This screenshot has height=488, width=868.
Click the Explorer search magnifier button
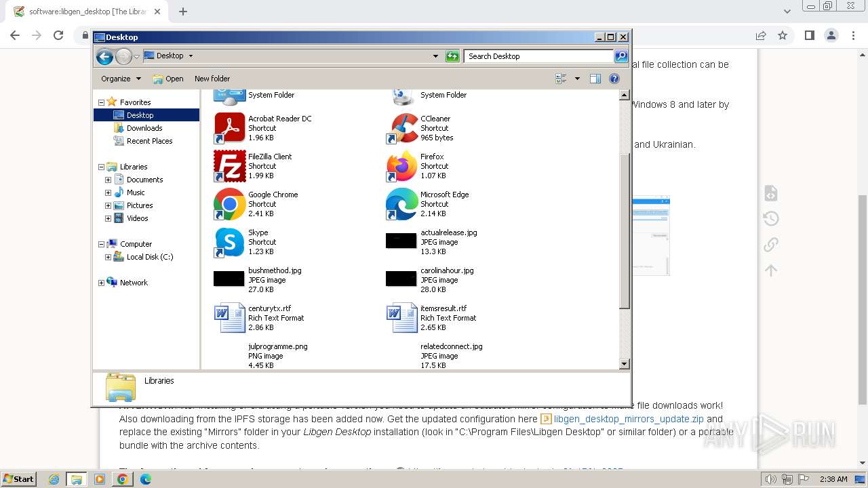point(621,56)
